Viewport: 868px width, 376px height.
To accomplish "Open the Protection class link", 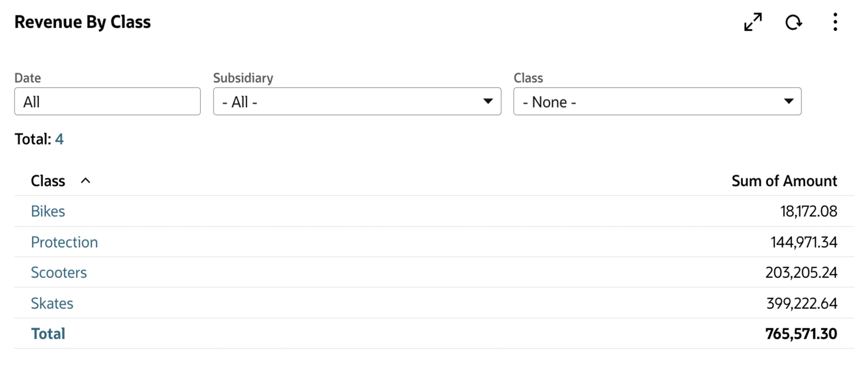I will point(64,242).
